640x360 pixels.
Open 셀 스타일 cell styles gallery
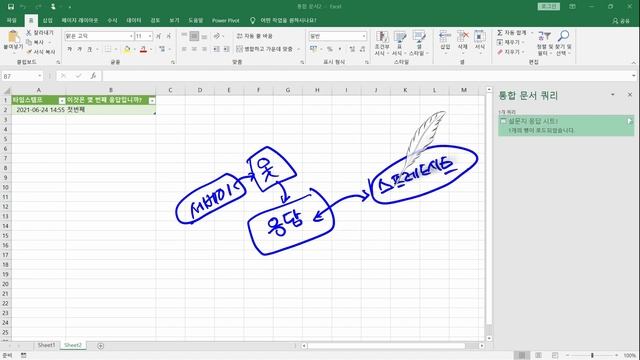coord(418,43)
